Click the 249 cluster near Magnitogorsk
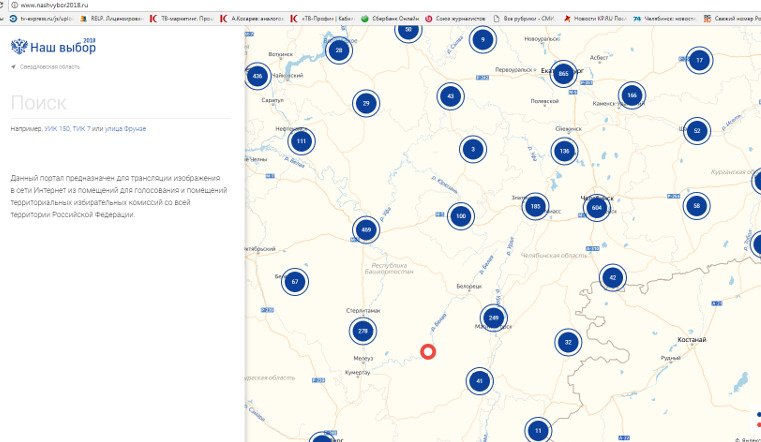761x442 pixels. 494,318
